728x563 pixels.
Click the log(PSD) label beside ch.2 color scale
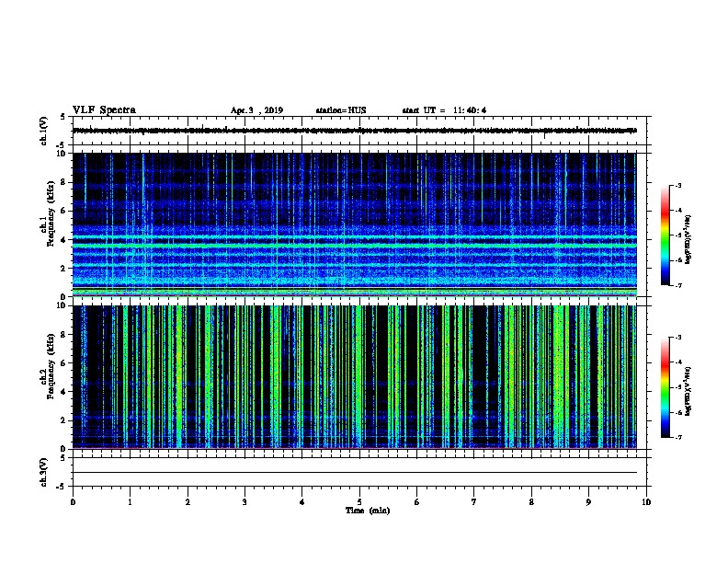(688, 391)
